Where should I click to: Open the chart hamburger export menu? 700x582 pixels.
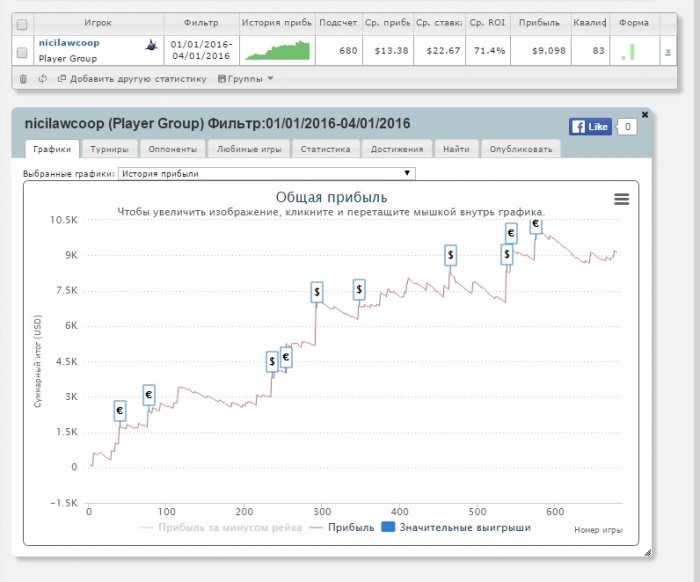[621, 199]
